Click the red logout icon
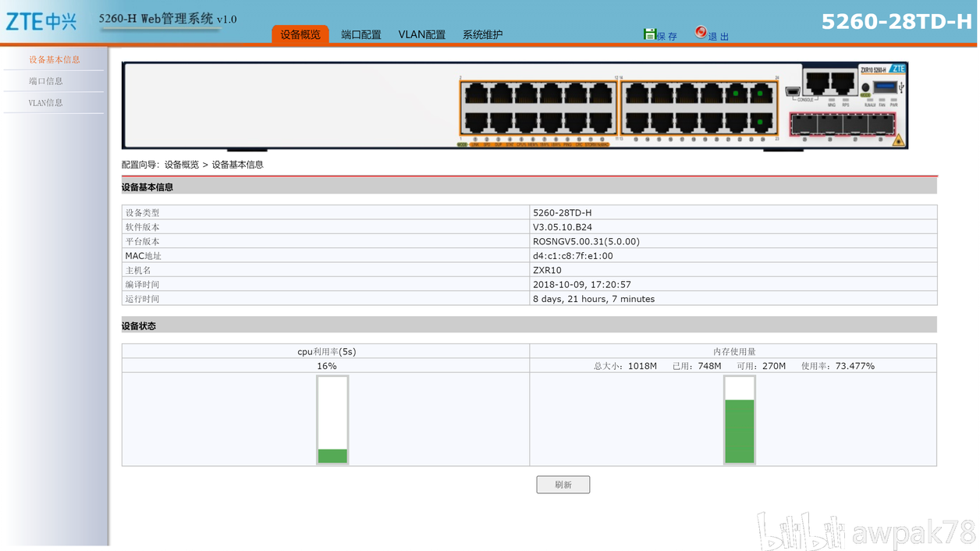980x551 pixels. click(x=701, y=33)
